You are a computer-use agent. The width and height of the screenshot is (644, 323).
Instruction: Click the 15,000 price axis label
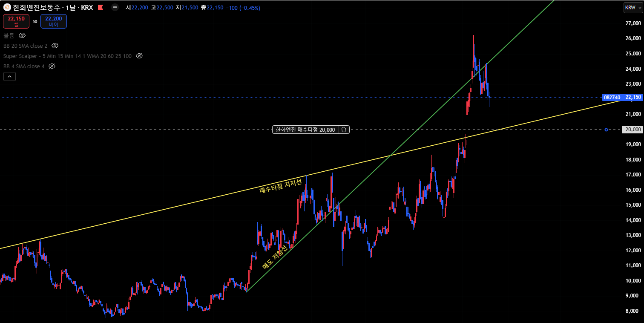633,205
